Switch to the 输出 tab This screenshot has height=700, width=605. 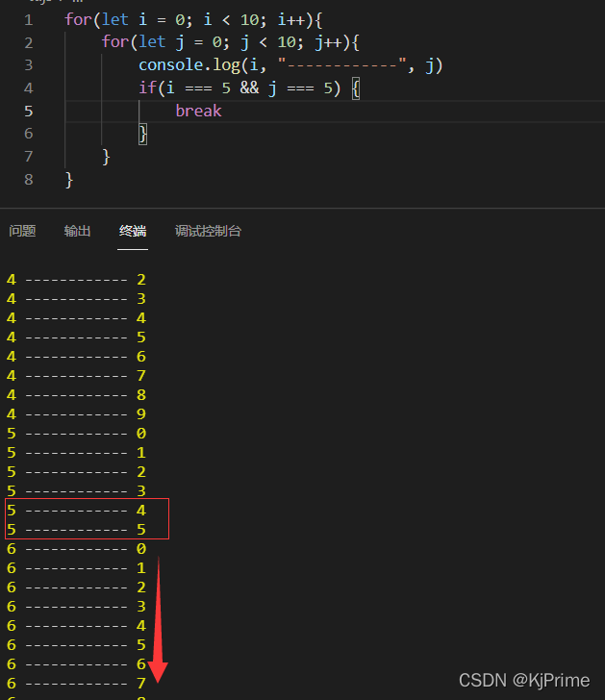(77, 231)
